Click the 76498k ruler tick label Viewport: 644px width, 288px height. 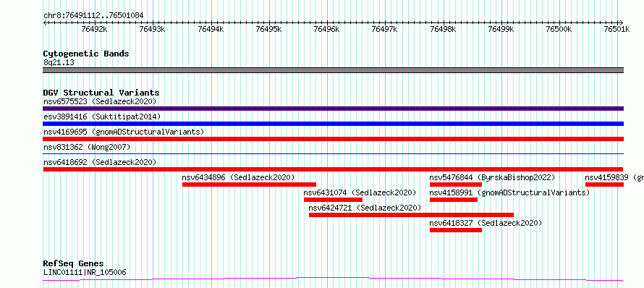443,29
